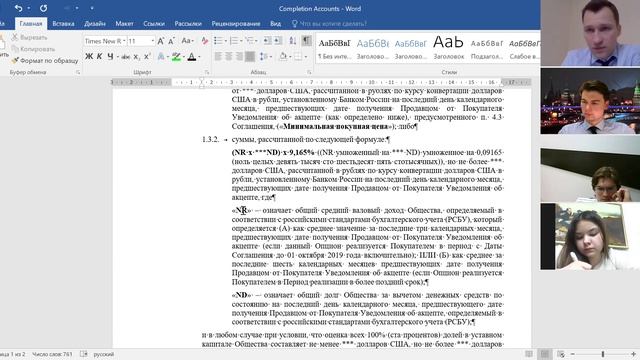
Task: Open Quick Access Toolbar customize arrow
Action: pos(92,8)
